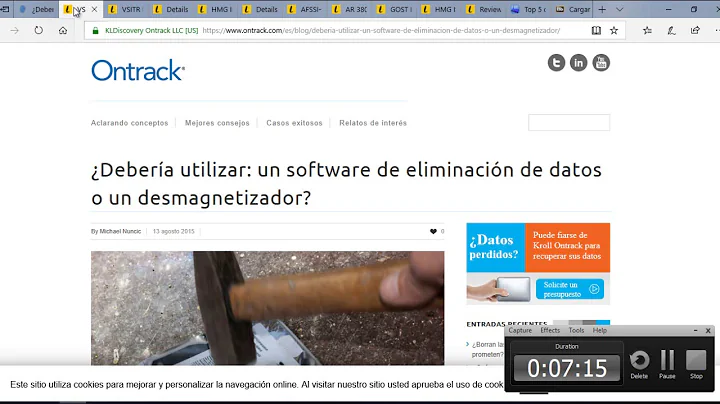Switch to the ¿Deber first tab
This screenshot has width=720, height=404.
[x=37, y=9]
